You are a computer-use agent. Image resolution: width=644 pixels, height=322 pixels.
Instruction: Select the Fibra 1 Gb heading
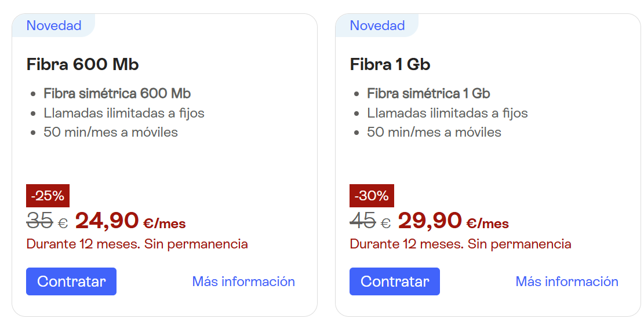point(390,64)
